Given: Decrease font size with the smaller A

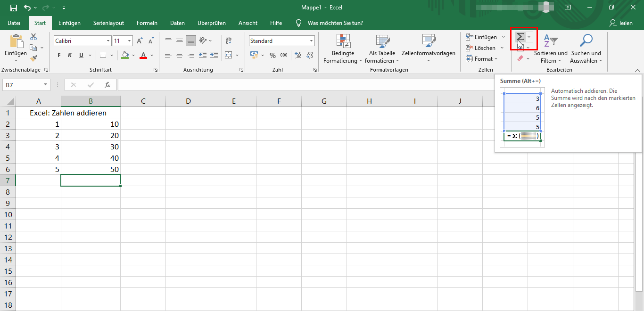Looking at the screenshot, I should 150,41.
